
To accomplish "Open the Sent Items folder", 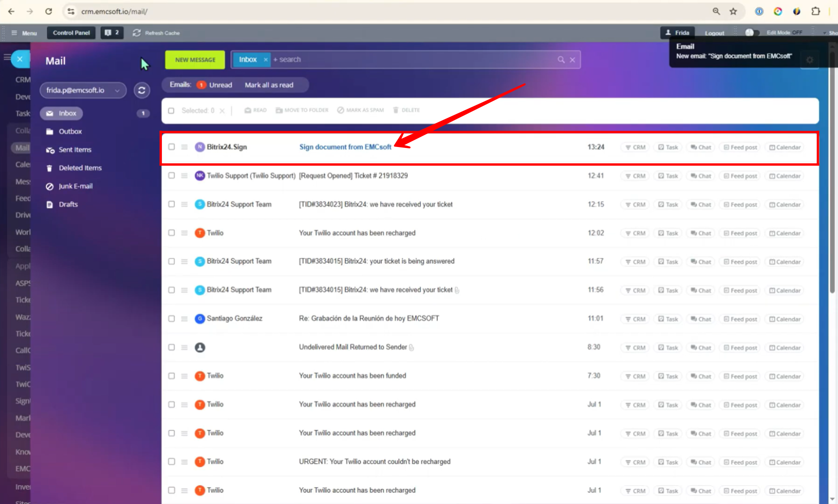I will [69, 150].
